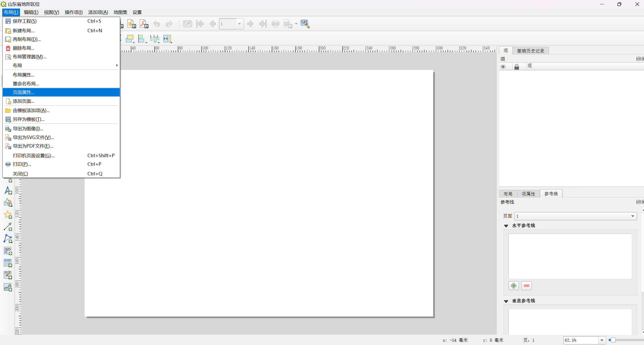Viewport: 644px width, 345px height.
Task: Choose 添加页面... from the menu
Action: [x=61, y=101]
